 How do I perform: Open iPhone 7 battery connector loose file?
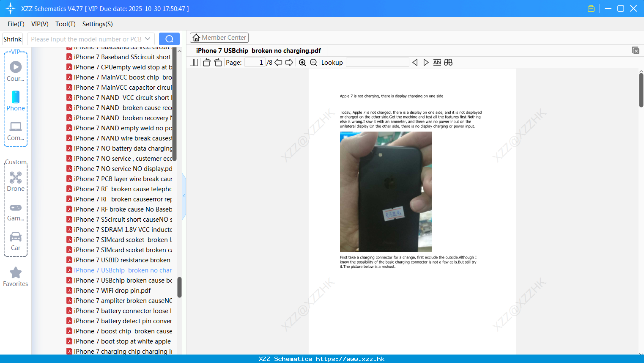119,311
